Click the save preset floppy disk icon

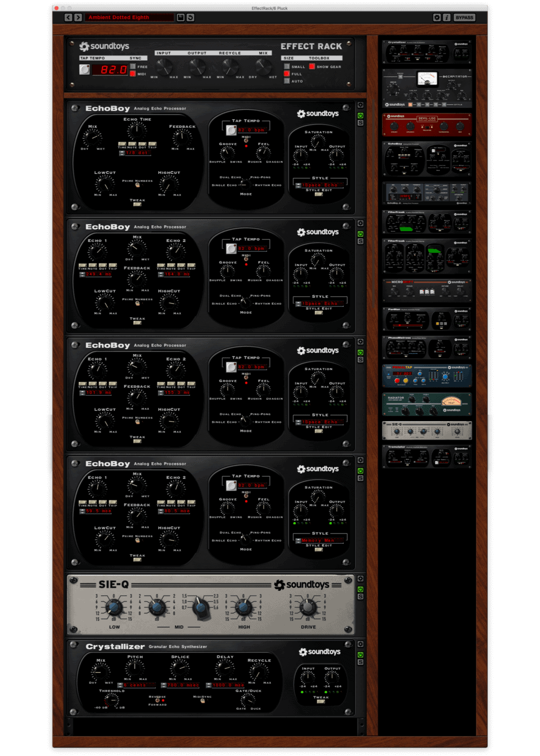tap(181, 17)
